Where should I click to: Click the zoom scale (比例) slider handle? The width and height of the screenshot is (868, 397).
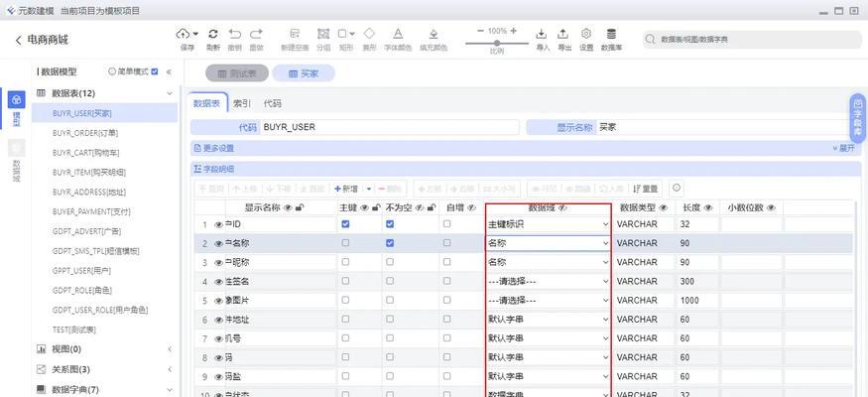pyautogui.click(x=497, y=43)
